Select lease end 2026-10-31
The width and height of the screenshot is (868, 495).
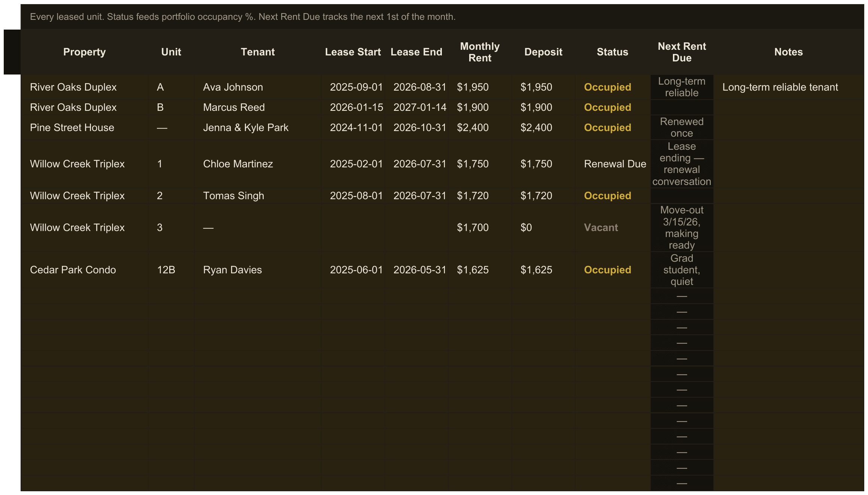click(x=416, y=128)
